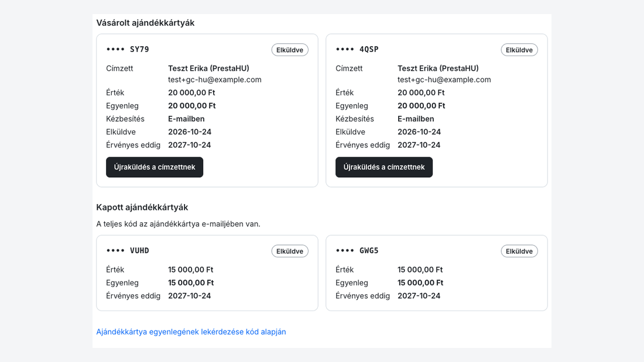Click the Kapott ajándékkártyák heading
This screenshot has width=644, height=362.
coord(142,207)
